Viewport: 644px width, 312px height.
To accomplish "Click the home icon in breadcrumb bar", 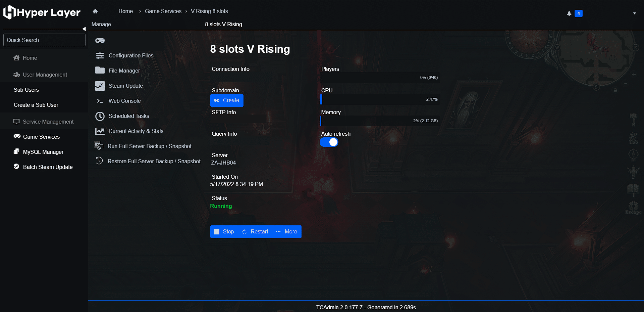I will 95,11.
